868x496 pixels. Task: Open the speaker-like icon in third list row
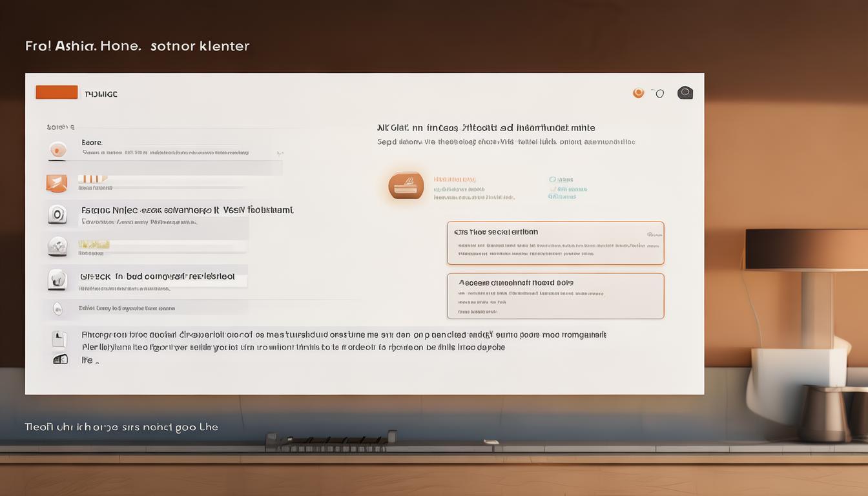pos(57,214)
